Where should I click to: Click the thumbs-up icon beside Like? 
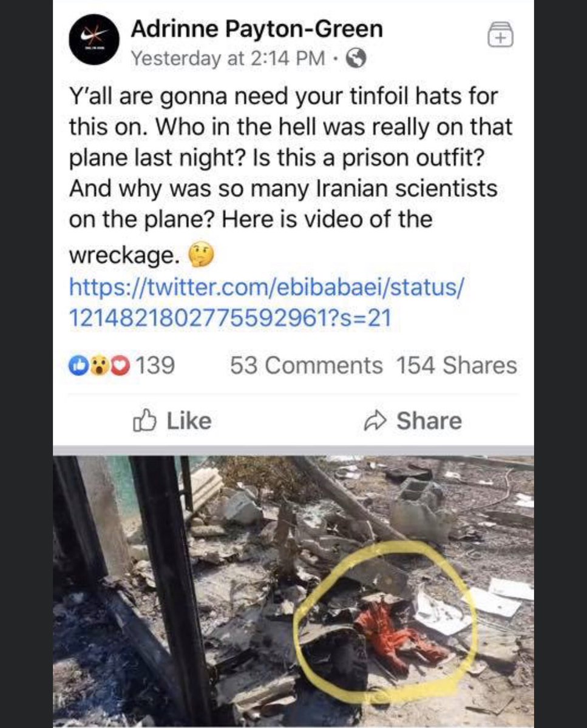[x=144, y=420]
